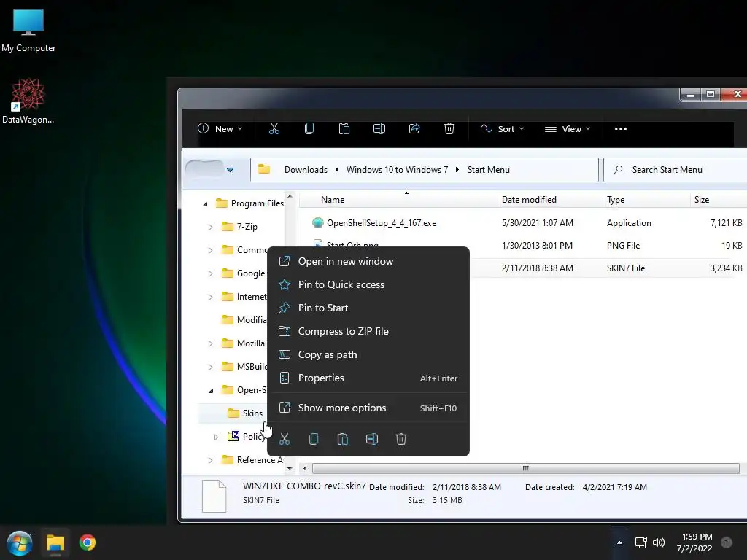
Task: Click the Delete trash icon in the context menu
Action: pos(401,439)
